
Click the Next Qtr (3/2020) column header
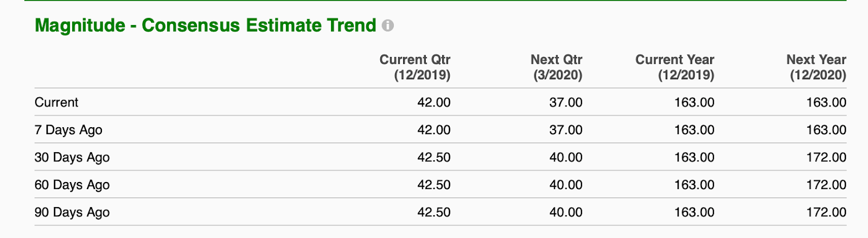point(556,67)
